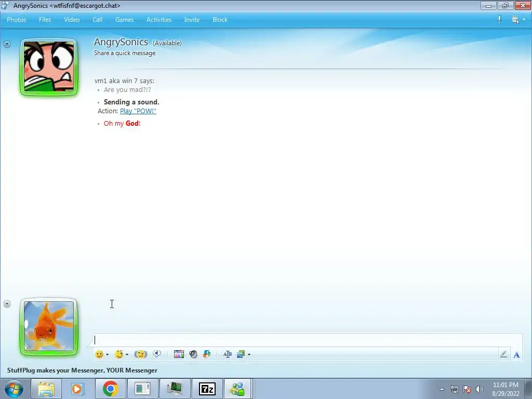Start a Video call from the menu
This screenshot has height=399, width=532.
[72, 20]
